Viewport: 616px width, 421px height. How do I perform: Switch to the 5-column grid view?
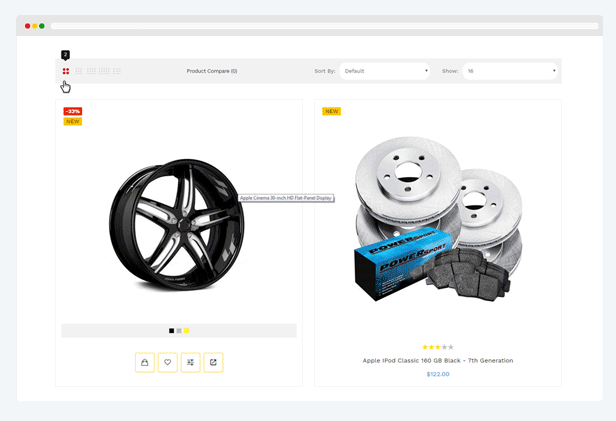pyautogui.click(x=104, y=71)
